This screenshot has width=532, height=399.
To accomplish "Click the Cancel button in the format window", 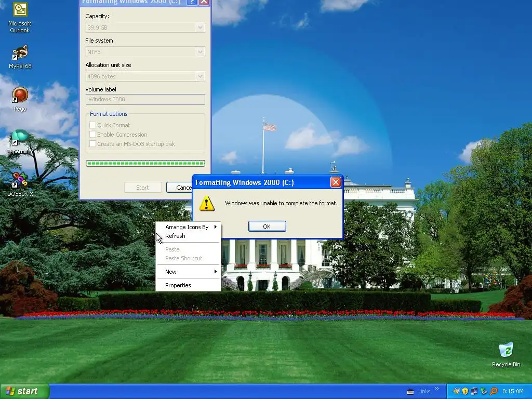I will coord(179,188).
